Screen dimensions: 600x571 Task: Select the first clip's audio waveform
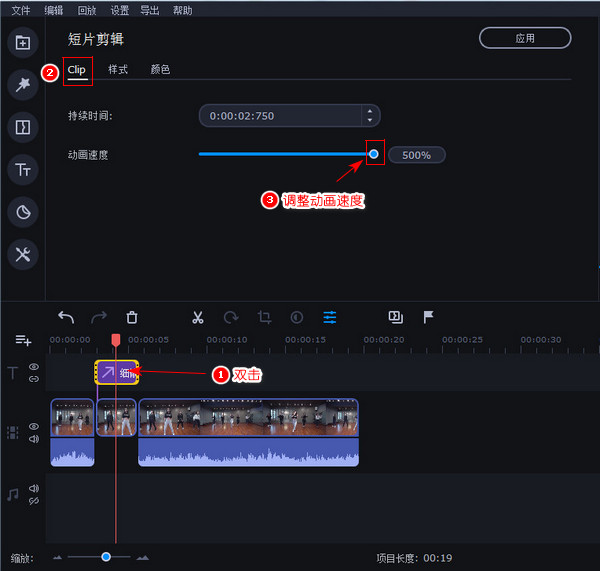click(x=72, y=452)
